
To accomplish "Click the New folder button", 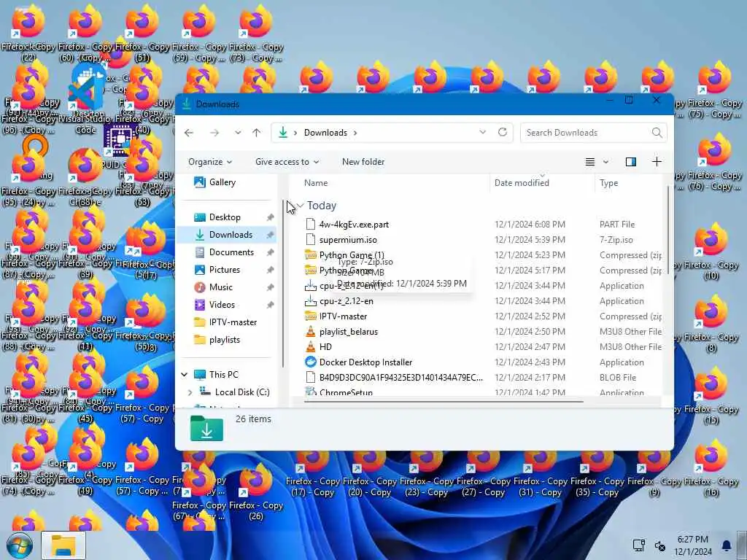I will click(363, 162).
